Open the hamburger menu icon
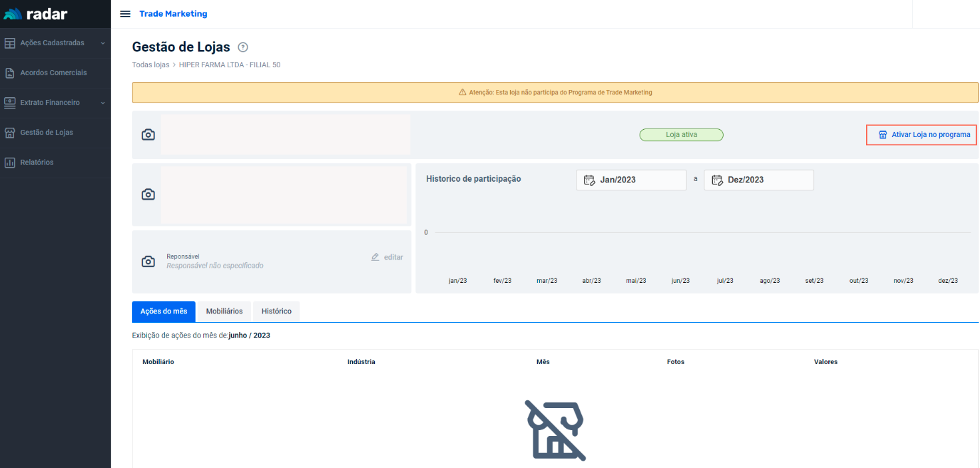This screenshot has width=980, height=468. click(x=124, y=14)
